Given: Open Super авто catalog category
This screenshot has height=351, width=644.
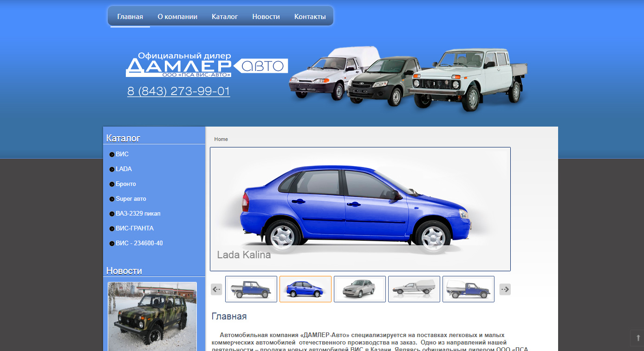Looking at the screenshot, I should (x=131, y=198).
